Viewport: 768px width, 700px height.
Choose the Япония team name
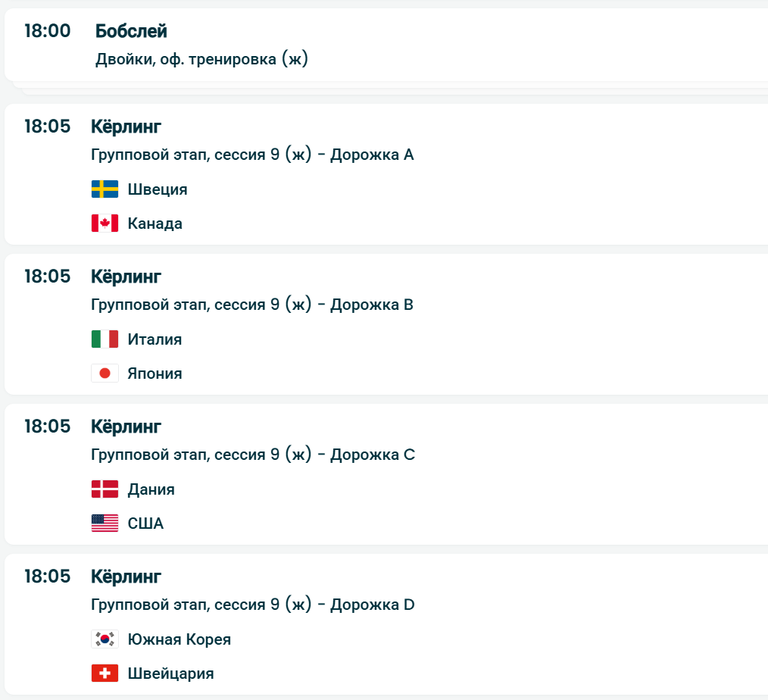(x=155, y=374)
